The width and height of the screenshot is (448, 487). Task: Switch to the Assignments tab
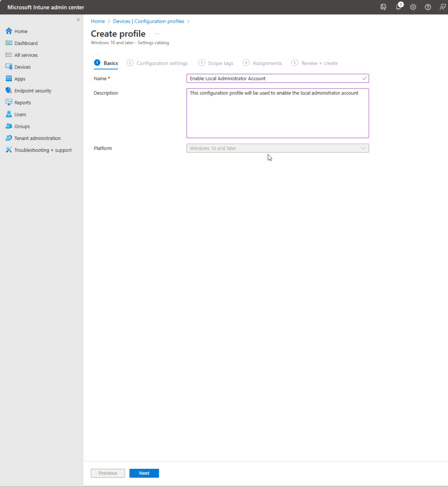[266, 63]
